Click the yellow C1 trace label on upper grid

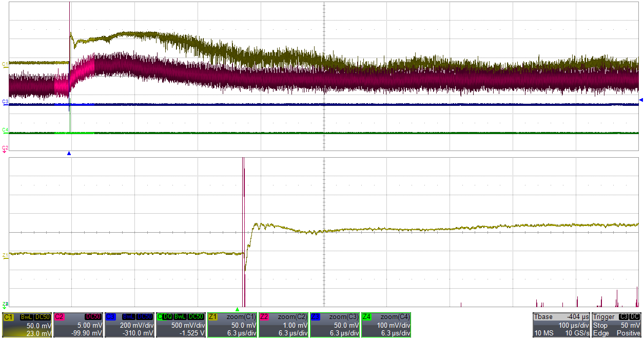tap(5, 64)
